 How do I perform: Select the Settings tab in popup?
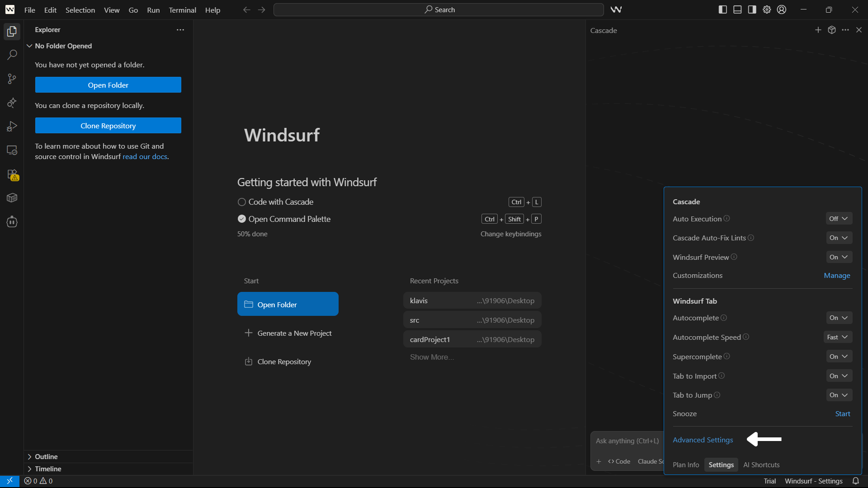coord(721,465)
